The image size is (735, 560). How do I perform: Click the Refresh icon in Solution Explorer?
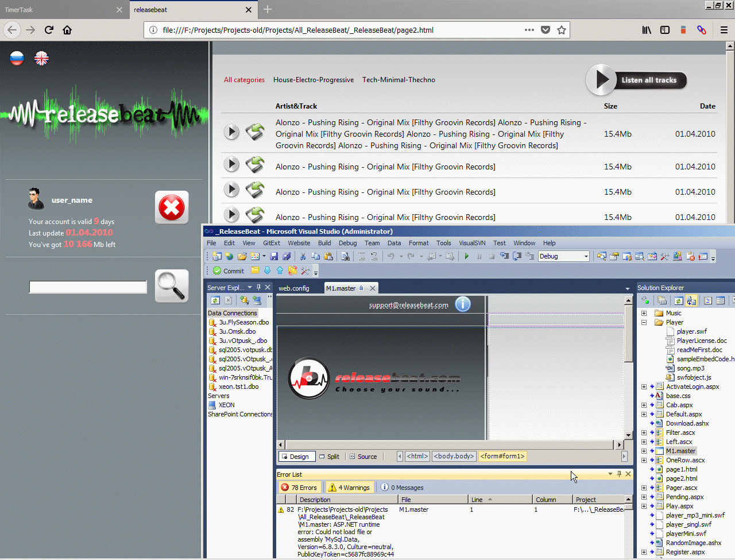coord(679,300)
